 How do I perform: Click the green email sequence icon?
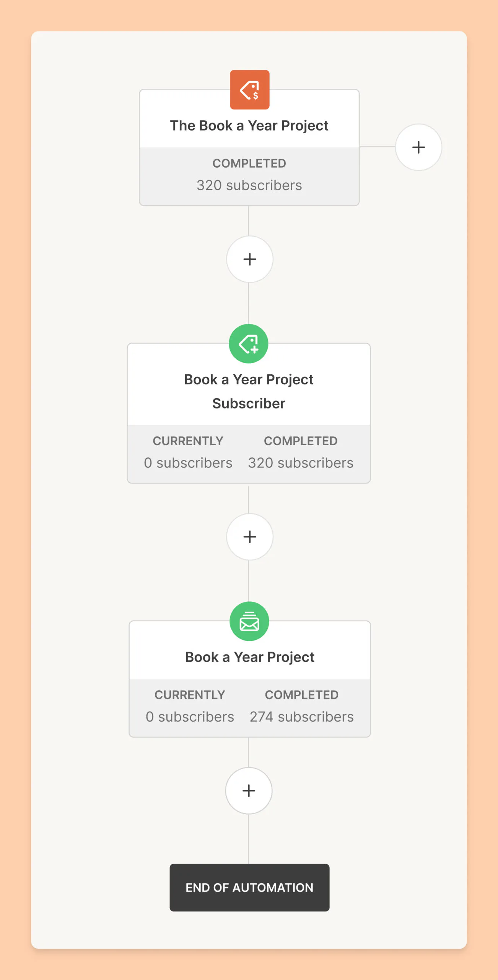coord(249,621)
